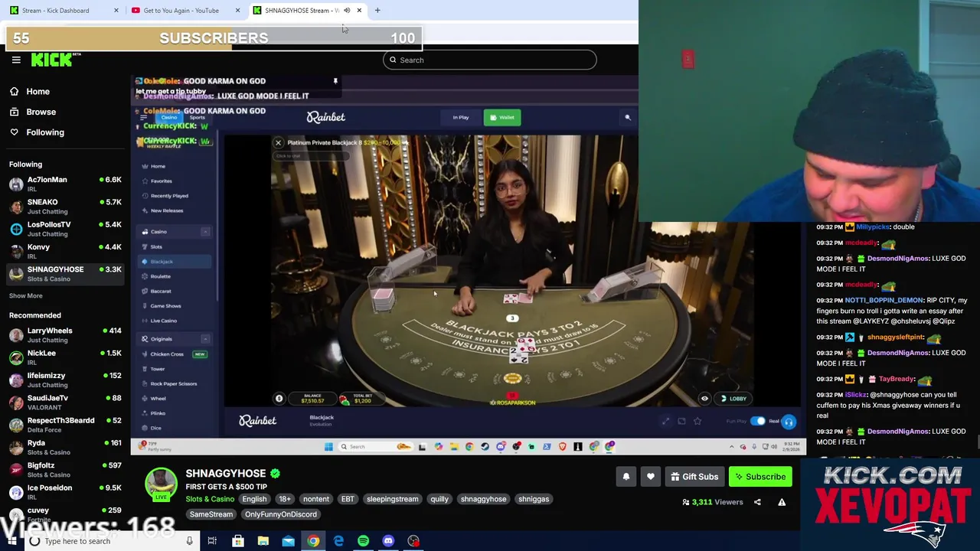Click the Browse sidebar icon
This screenshot has height=551, width=980.
(x=15, y=112)
